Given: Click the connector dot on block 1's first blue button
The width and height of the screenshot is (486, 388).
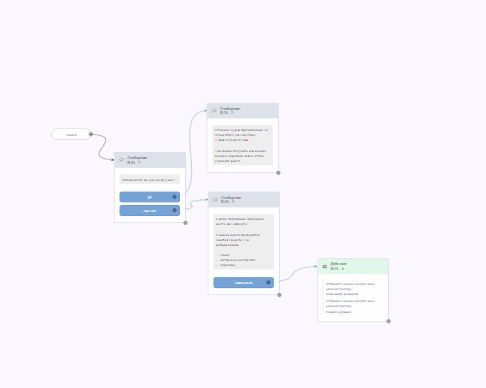Looking at the screenshot, I should [174, 197].
